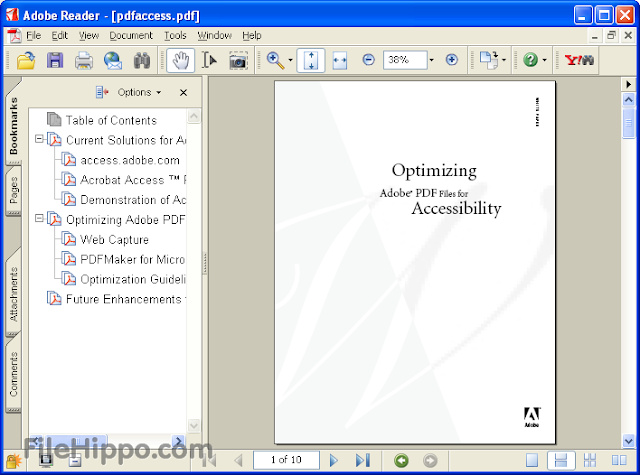Image resolution: width=640 pixels, height=475 pixels.
Task: Open the bookmarks Options dropdown
Action: 139,93
